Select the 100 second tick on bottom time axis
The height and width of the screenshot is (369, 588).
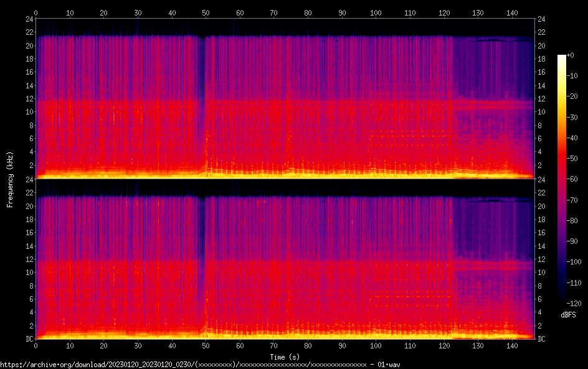(x=376, y=345)
